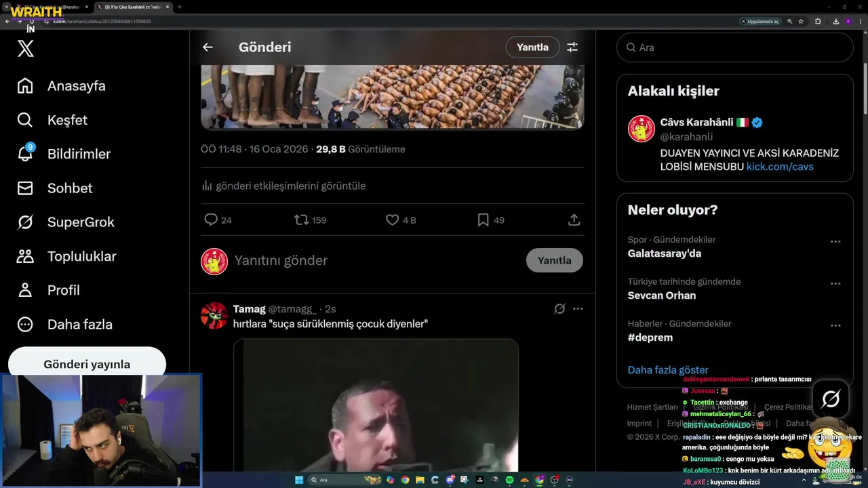Click 29,8 B Görüntüleme view count
Screen dimensions: 868x488
tap(361, 149)
